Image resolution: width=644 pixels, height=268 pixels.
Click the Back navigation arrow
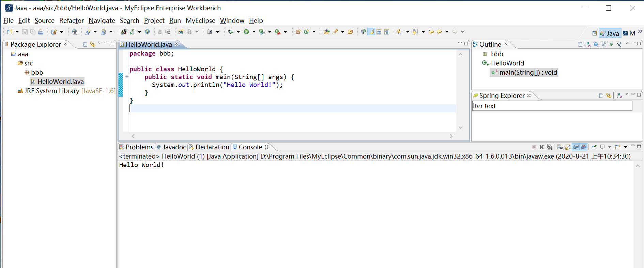[439, 32]
